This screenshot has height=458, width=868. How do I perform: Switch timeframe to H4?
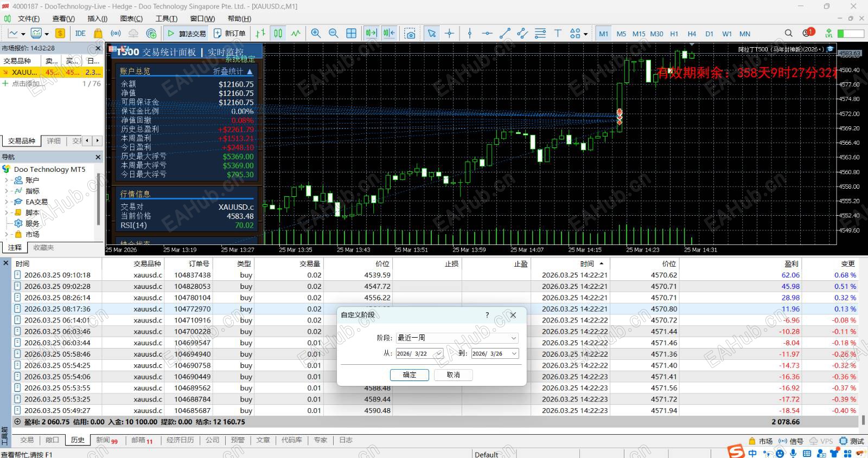tap(692, 34)
